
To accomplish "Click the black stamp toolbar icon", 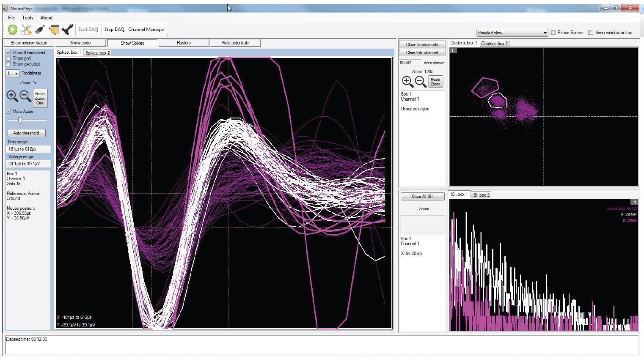I will click(67, 29).
